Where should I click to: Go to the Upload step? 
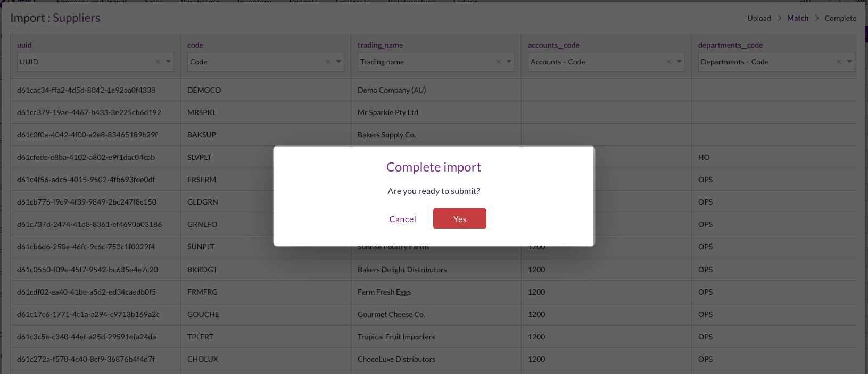click(x=759, y=18)
